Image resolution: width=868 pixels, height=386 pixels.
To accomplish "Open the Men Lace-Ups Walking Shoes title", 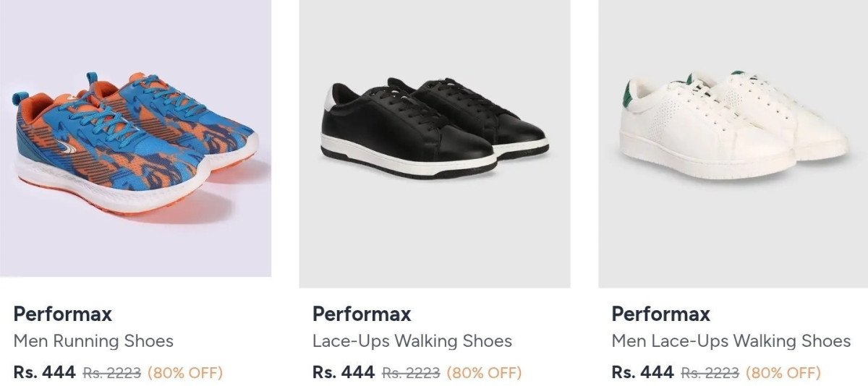I will click(x=731, y=341).
